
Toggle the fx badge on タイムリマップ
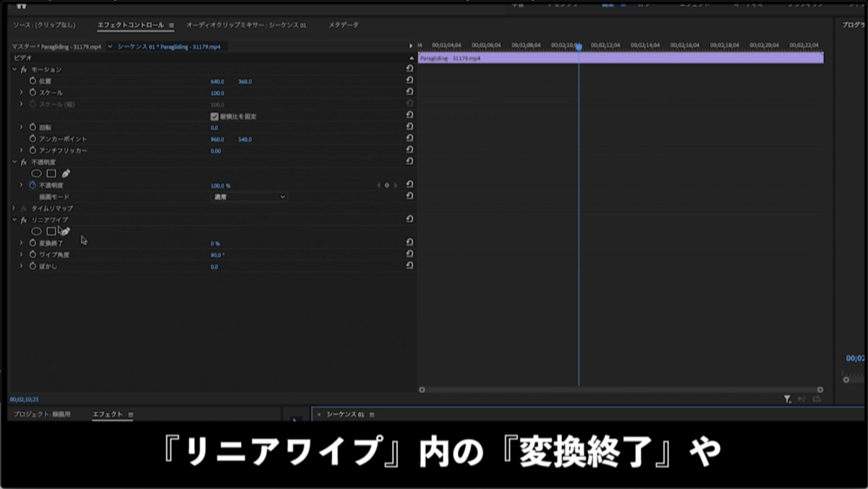[24, 208]
